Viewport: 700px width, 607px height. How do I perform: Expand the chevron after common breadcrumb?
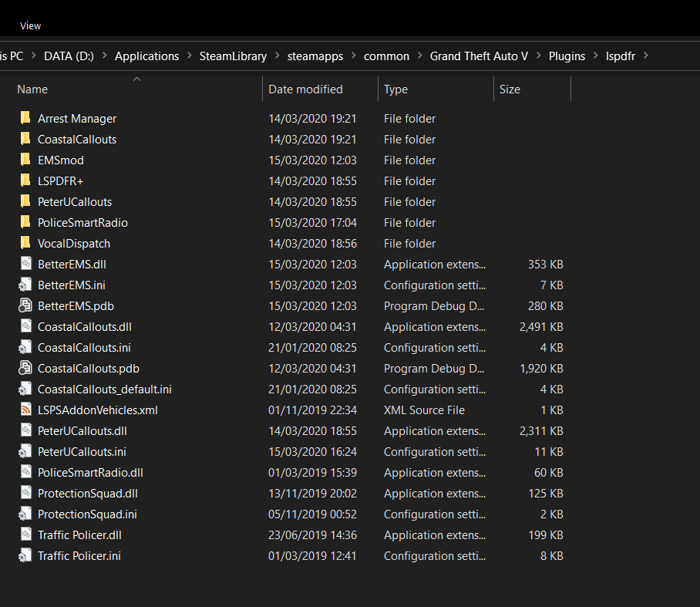pyautogui.click(x=419, y=56)
